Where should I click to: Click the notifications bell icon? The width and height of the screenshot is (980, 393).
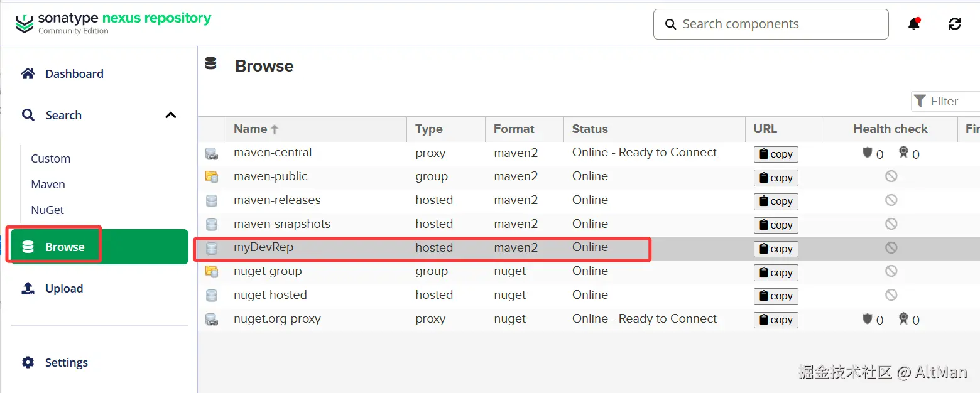coord(914,24)
